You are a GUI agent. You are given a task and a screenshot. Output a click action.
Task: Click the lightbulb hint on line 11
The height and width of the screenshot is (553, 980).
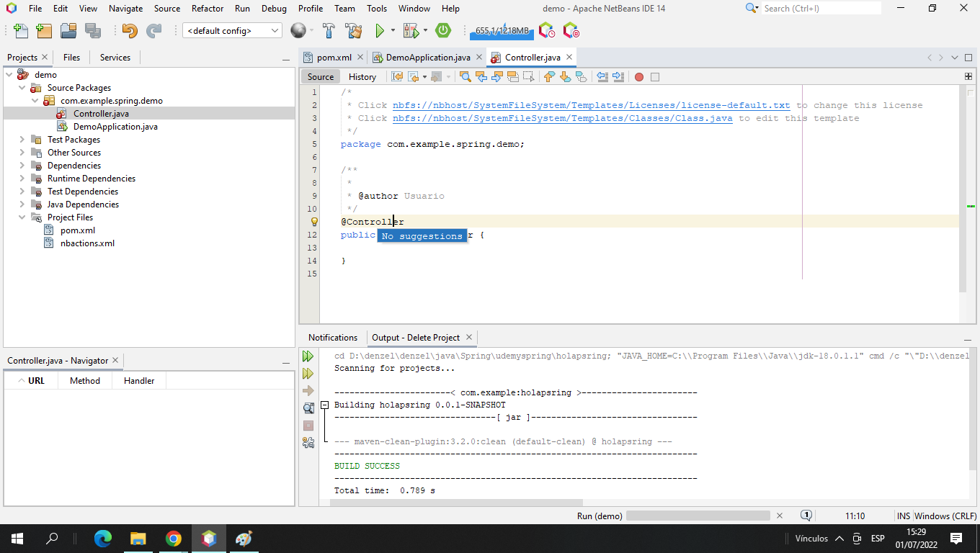click(314, 222)
